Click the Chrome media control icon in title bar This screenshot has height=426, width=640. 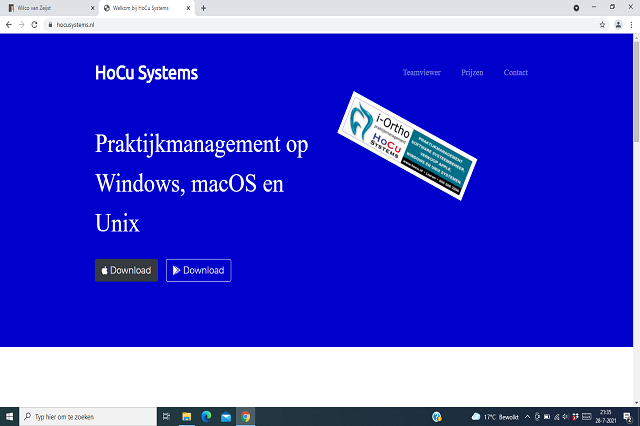click(576, 8)
